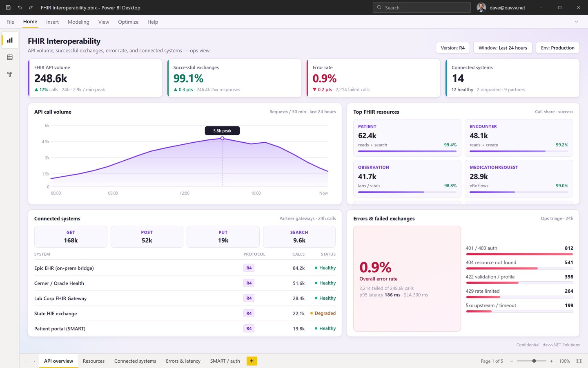Open the Optimize ribbon tab
This screenshot has width=588, height=368.
[x=128, y=22]
